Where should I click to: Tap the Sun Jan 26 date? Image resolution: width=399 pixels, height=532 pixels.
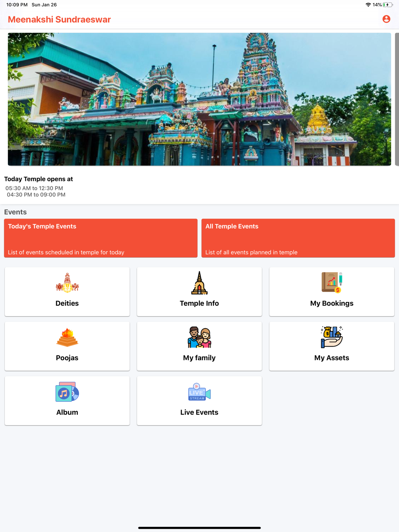(44, 5)
